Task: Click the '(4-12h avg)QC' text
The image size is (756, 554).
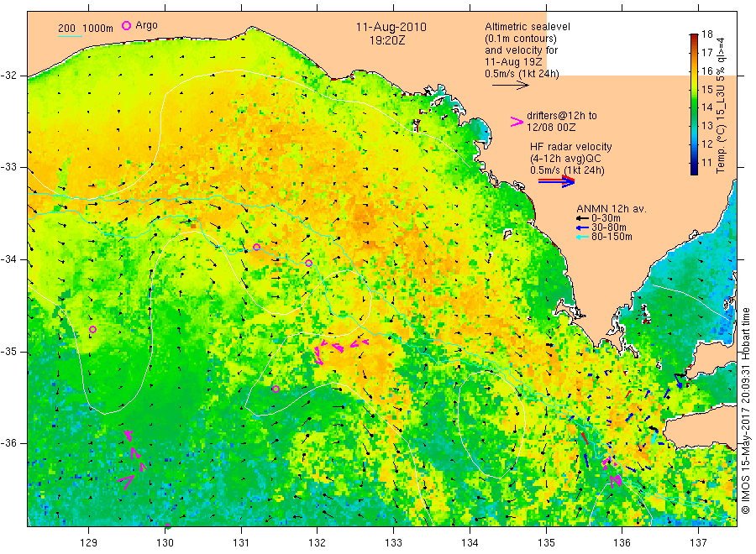Action: pyautogui.click(x=565, y=159)
